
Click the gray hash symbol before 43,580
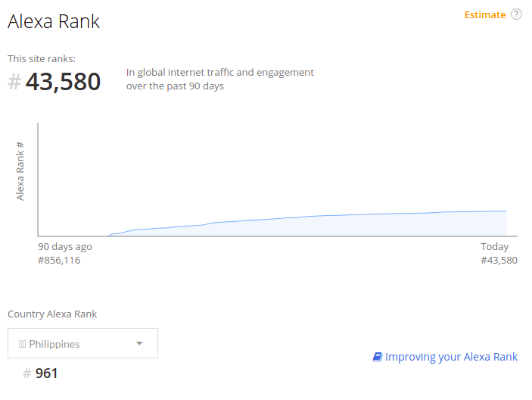tap(14, 82)
